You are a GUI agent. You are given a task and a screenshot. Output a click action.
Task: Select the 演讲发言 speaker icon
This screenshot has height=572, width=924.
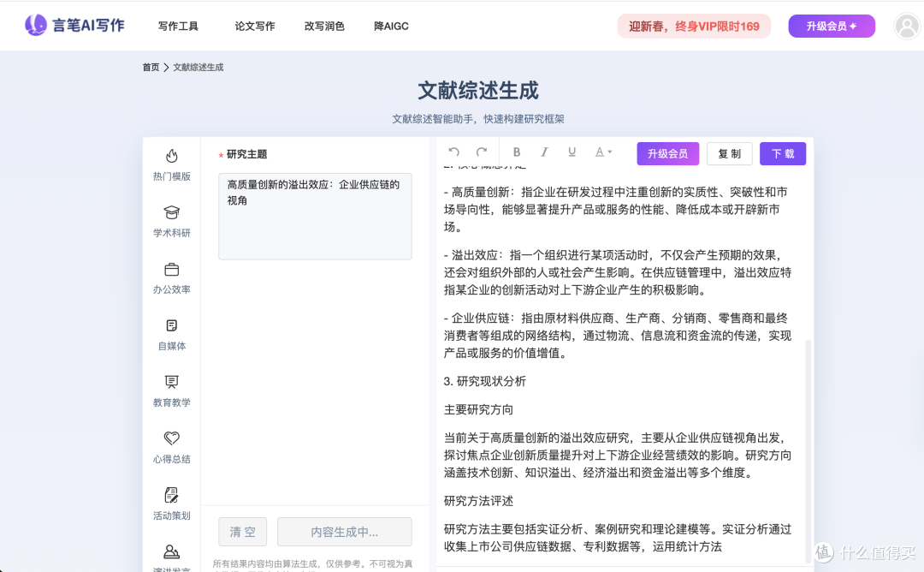[171, 551]
